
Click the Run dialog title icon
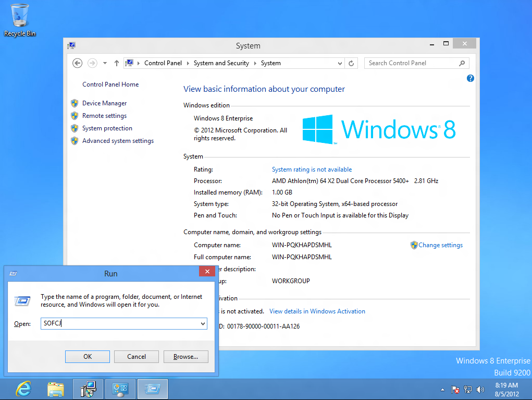pos(13,273)
